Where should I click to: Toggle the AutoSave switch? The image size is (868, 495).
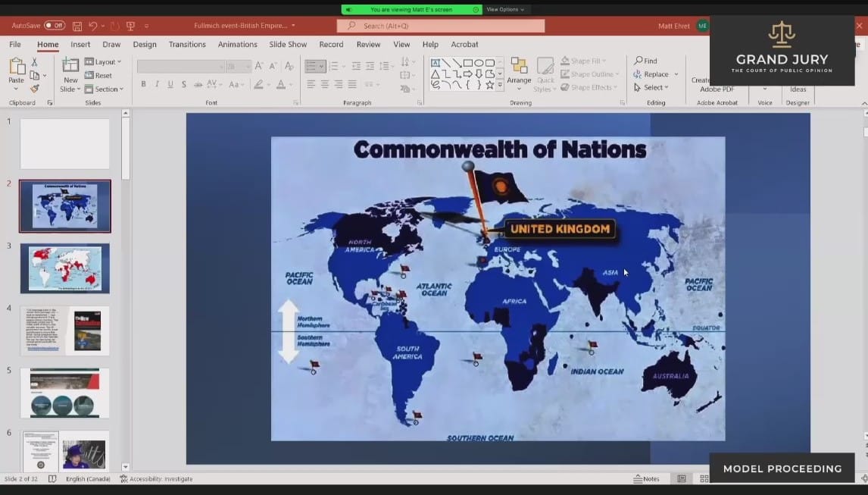coord(55,26)
